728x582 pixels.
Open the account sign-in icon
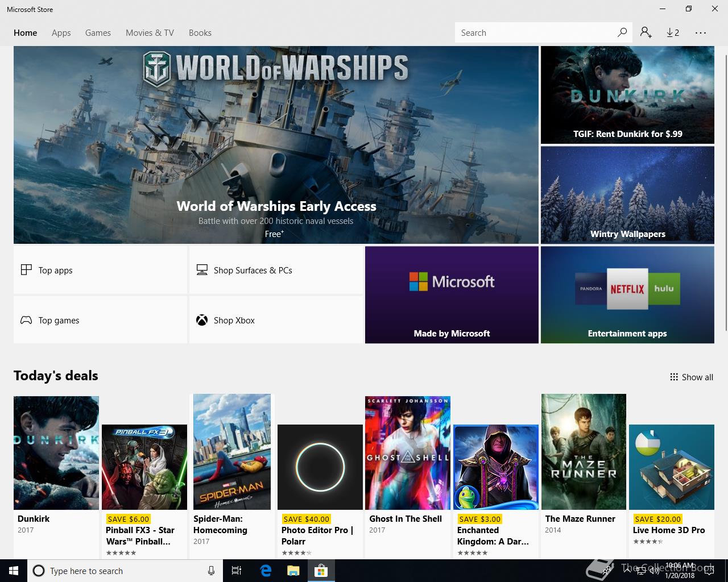pos(646,32)
